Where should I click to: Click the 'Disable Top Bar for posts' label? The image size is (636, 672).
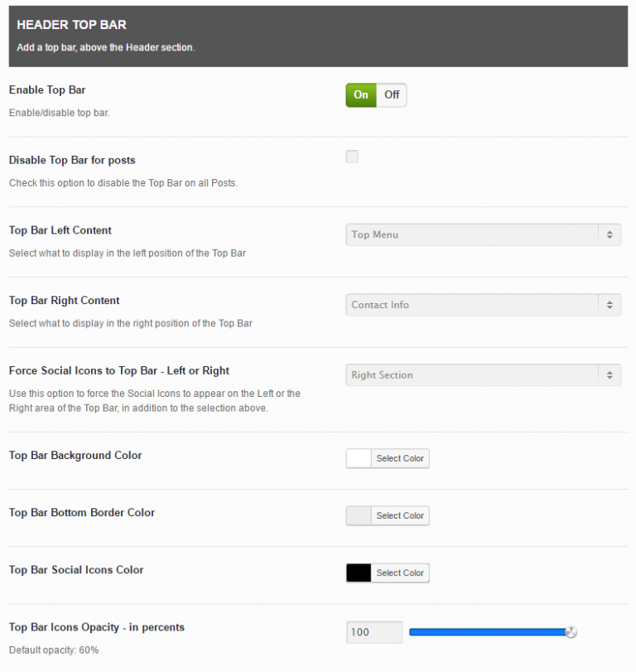72,160
